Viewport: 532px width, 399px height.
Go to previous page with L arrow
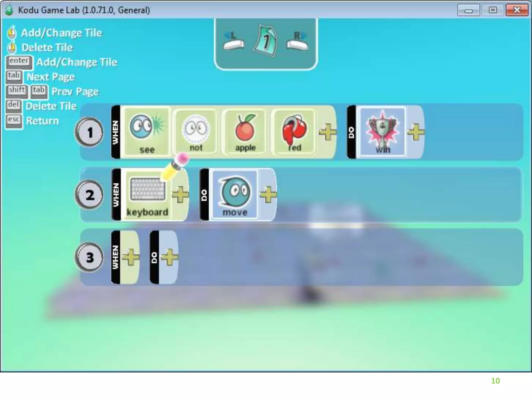[x=233, y=41]
